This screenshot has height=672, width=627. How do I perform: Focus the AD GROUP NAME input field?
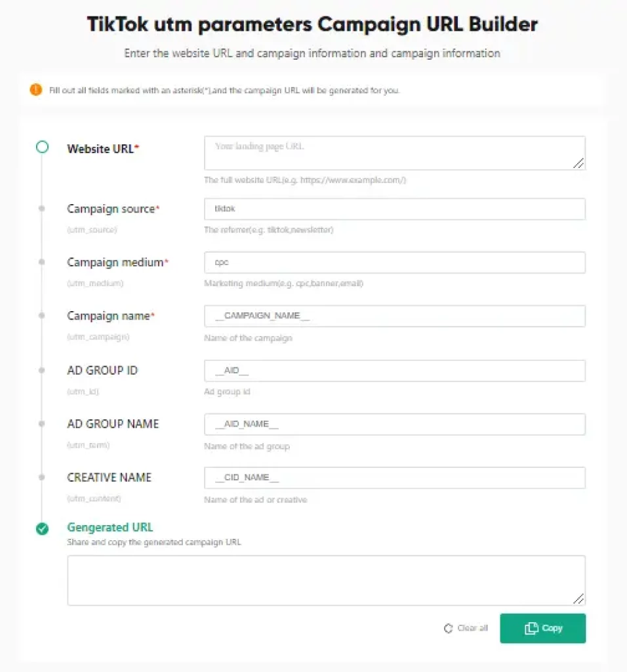(x=394, y=424)
